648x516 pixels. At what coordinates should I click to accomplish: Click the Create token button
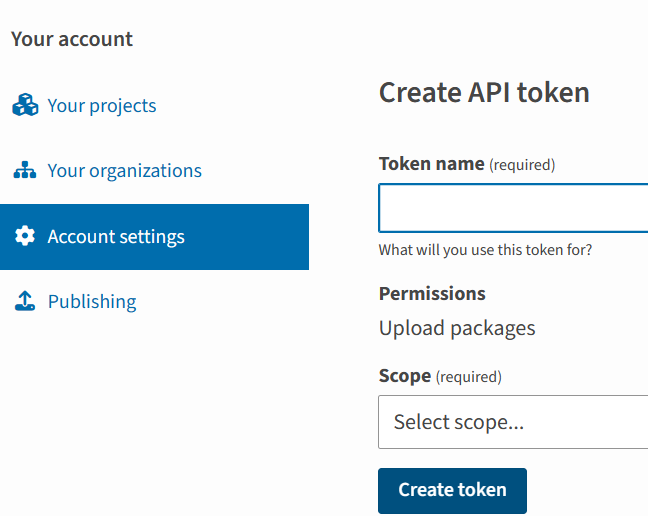(453, 491)
